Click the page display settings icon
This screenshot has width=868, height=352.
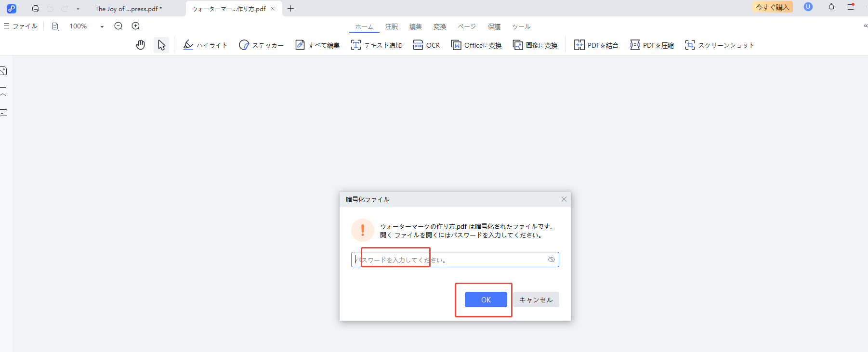[x=55, y=26]
